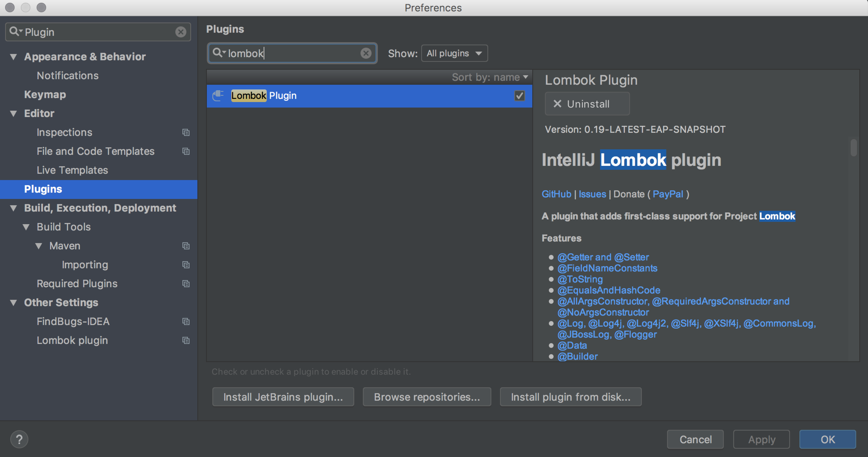Click the Lombok Plugin list item icon

click(x=218, y=96)
